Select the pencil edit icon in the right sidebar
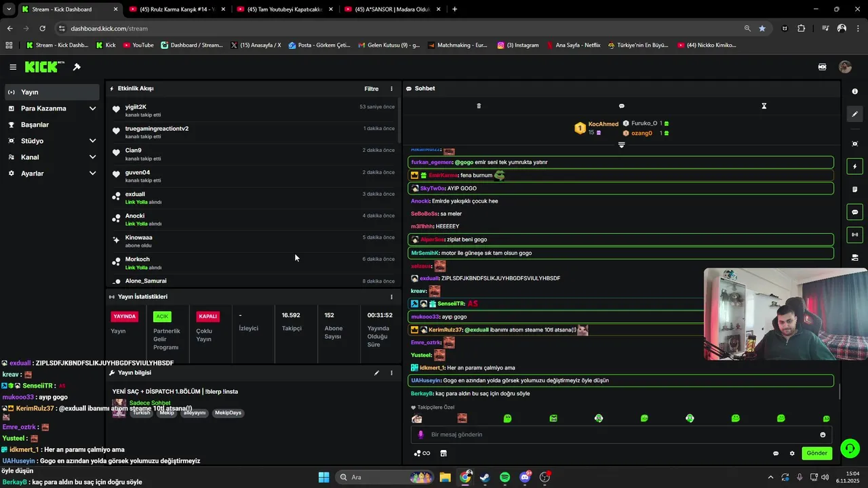 tap(855, 114)
